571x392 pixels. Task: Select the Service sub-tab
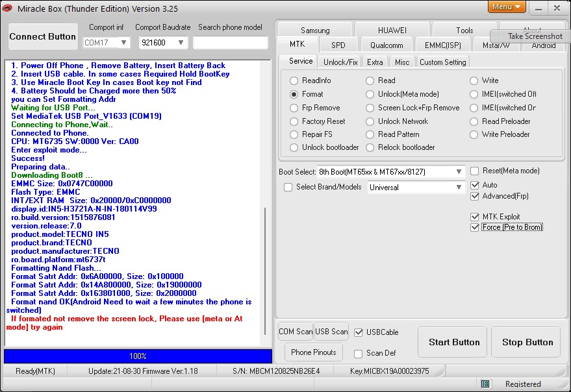pyautogui.click(x=301, y=61)
